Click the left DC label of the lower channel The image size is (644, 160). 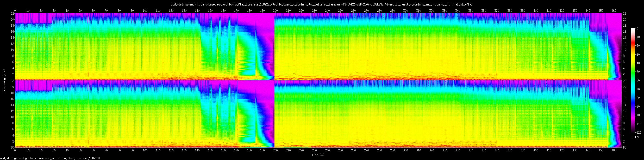(x=12, y=147)
